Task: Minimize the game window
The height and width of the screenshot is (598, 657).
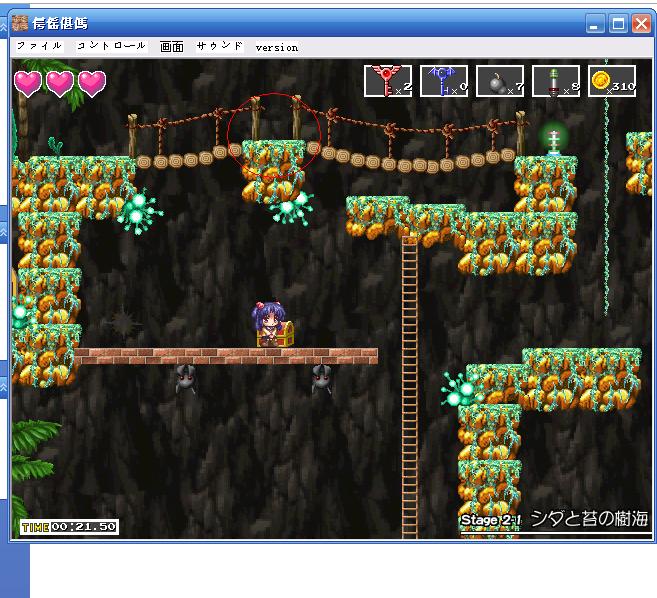Action: [595, 23]
